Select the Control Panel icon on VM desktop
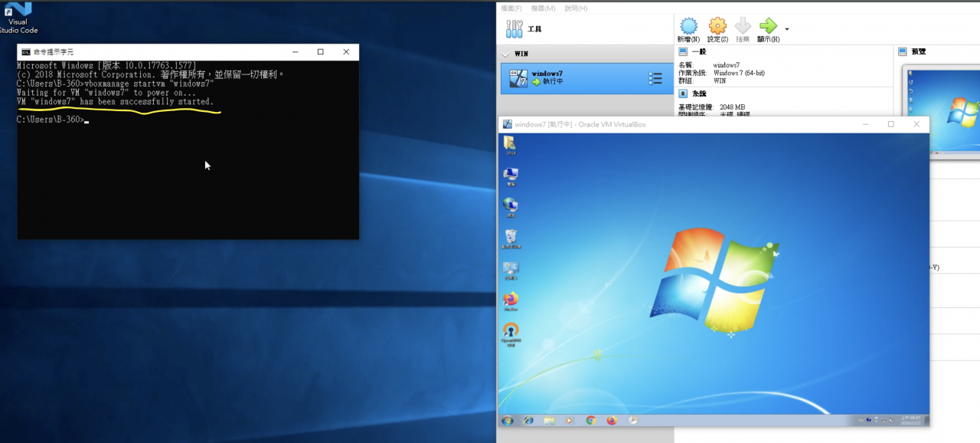 (x=511, y=271)
